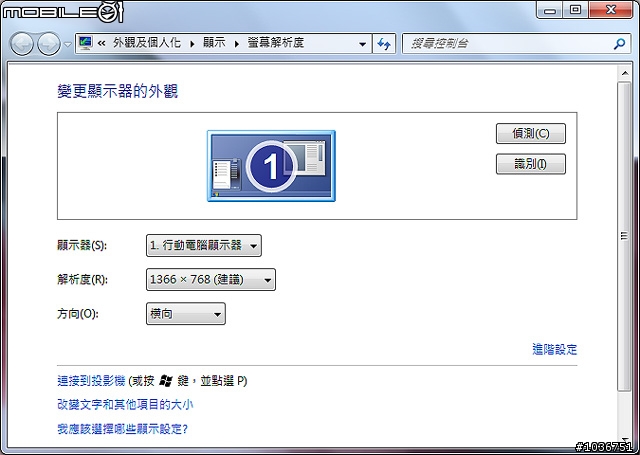Go back with the Back arrow button
The width and height of the screenshot is (640, 455).
[x=22, y=44]
